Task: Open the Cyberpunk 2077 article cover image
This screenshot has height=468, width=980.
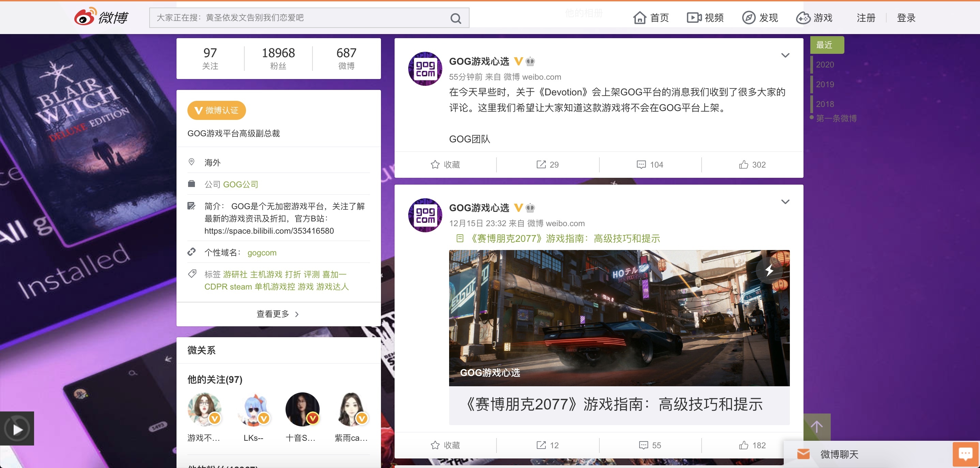Action: pos(619,318)
